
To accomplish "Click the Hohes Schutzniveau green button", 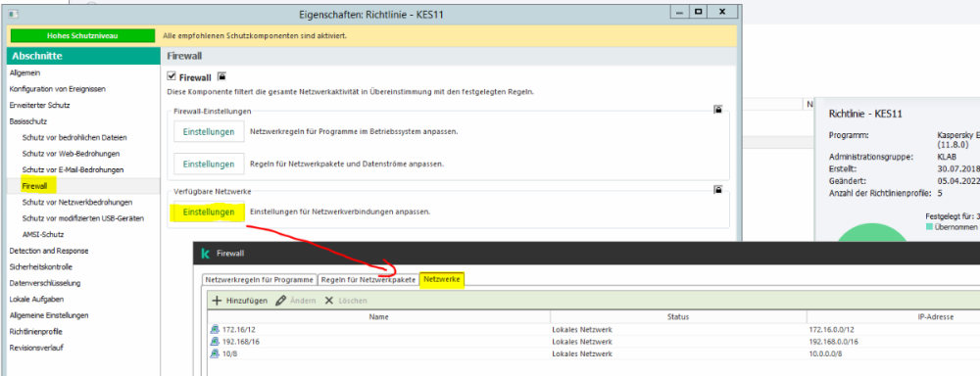I will (82, 35).
